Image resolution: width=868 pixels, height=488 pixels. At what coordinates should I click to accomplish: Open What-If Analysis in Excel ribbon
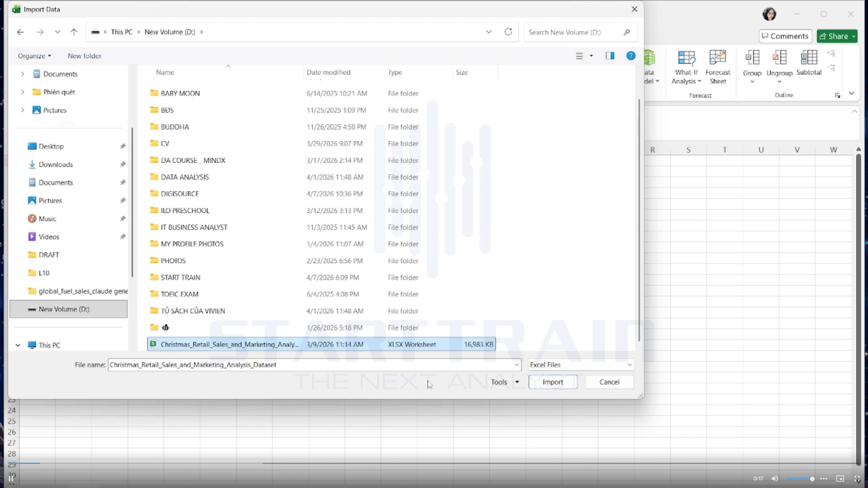(x=686, y=67)
